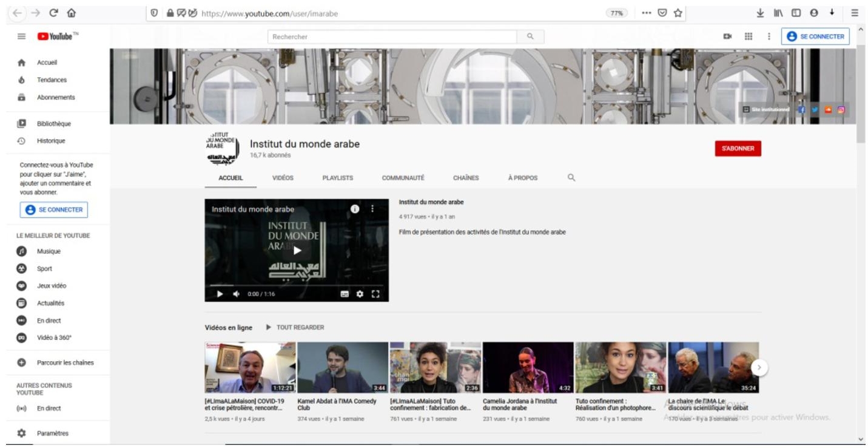Search within the channel using the magnifier
Screen dimensions: 868x448
point(571,178)
